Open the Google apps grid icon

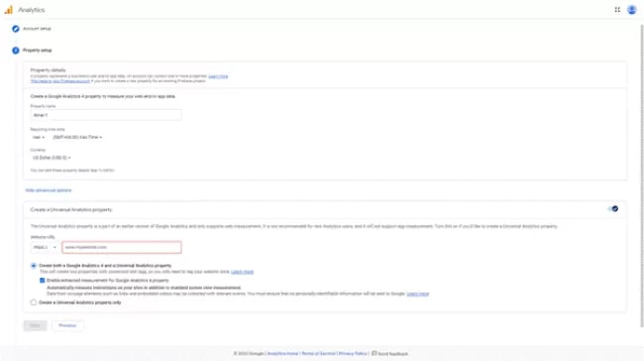(x=617, y=10)
